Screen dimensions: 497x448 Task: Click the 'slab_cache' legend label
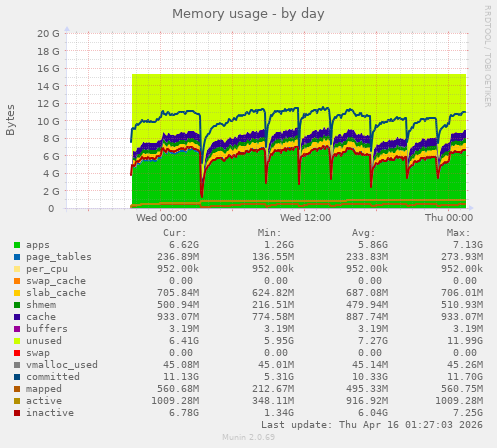56,293
